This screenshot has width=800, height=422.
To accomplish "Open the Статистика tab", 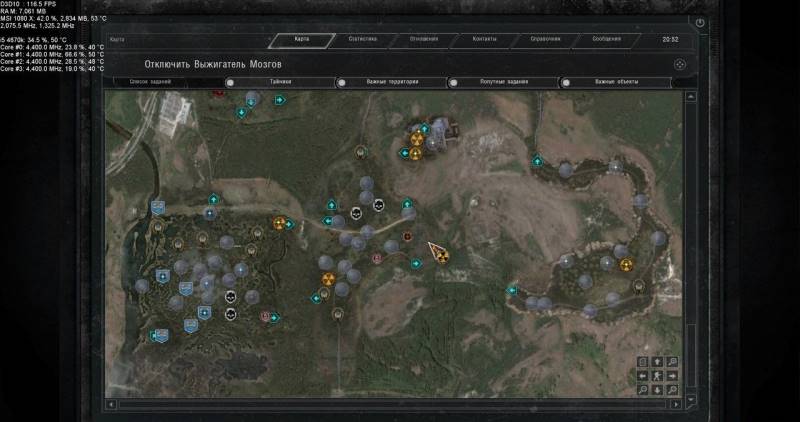I will point(362,40).
